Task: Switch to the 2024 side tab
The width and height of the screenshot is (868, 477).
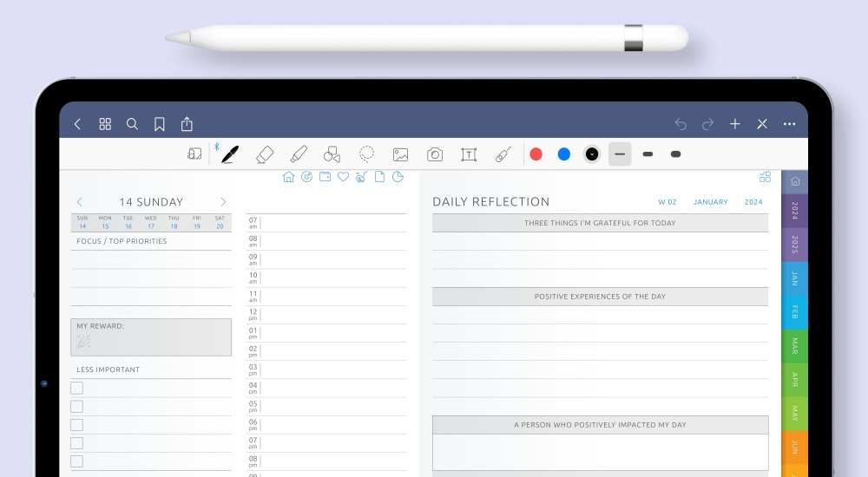Action: tap(795, 211)
